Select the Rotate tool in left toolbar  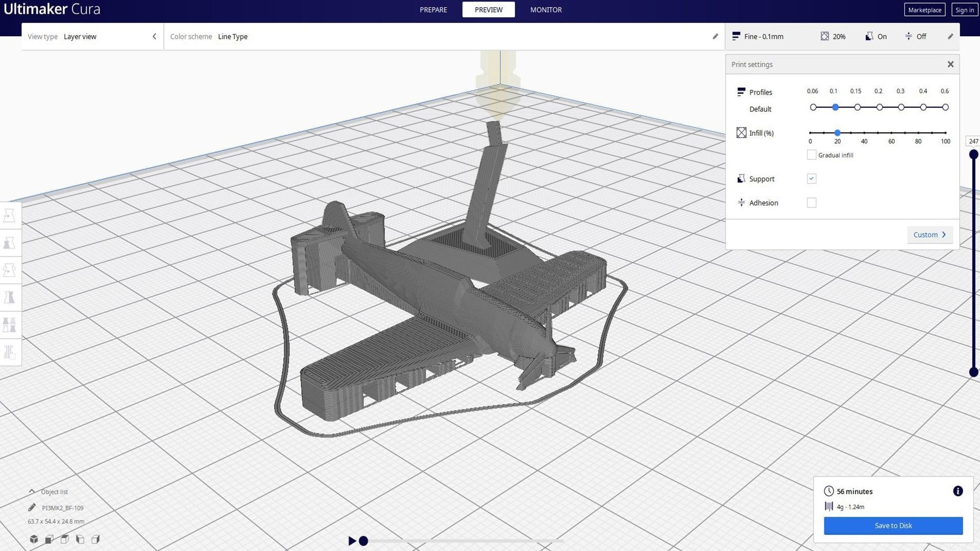(x=10, y=270)
